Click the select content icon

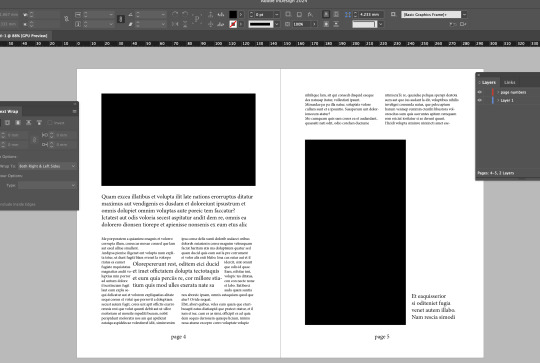point(210,24)
